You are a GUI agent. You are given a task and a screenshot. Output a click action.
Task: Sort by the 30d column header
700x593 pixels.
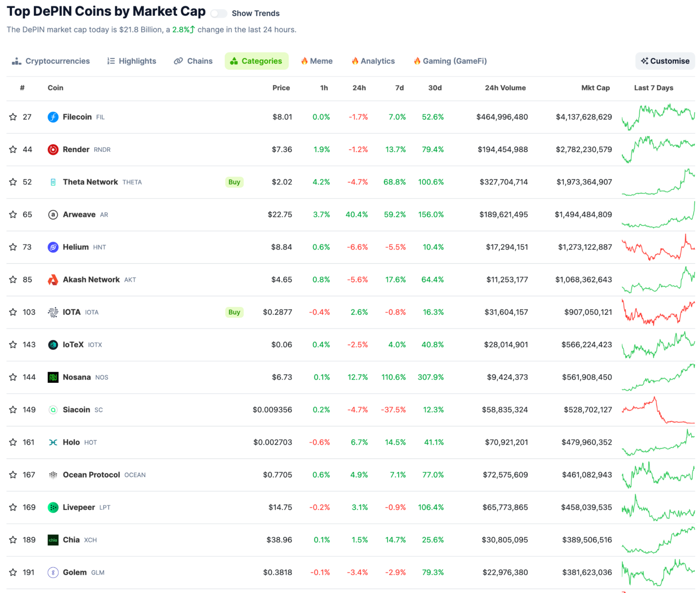click(x=435, y=88)
